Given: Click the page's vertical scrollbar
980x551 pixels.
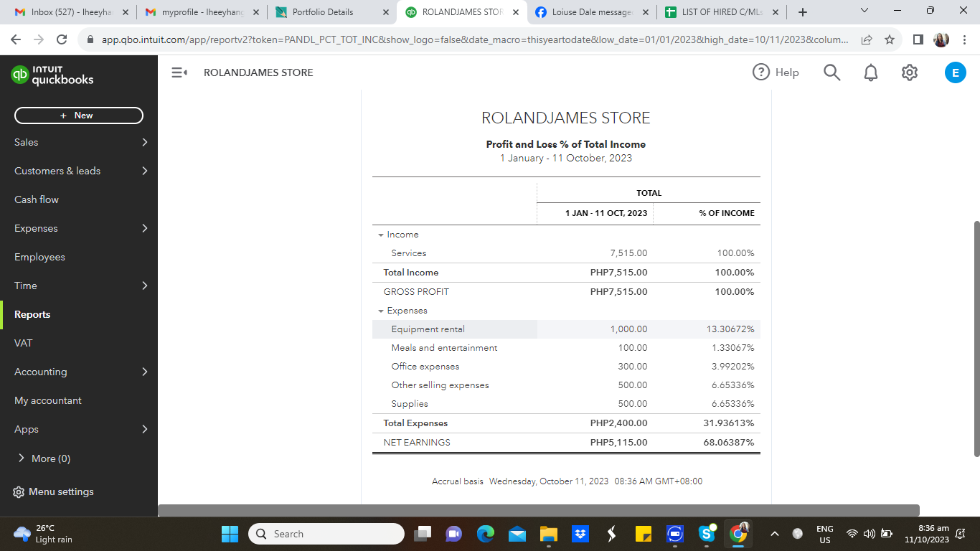Looking at the screenshot, I should point(976,339).
